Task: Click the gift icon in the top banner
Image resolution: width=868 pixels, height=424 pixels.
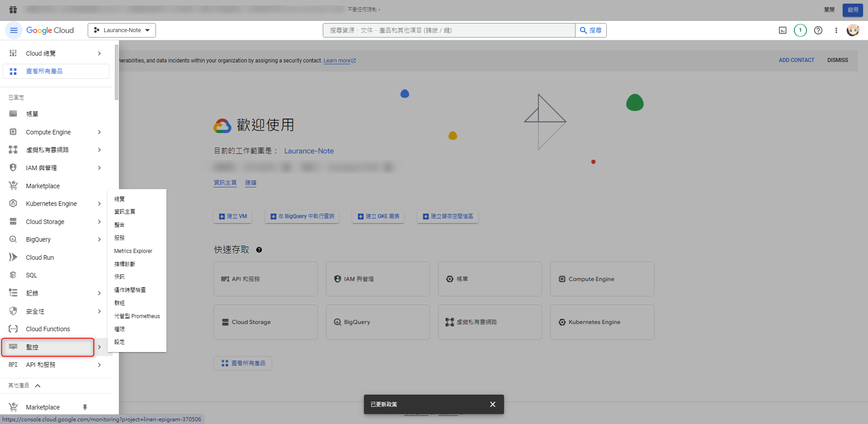Action: 13,10
